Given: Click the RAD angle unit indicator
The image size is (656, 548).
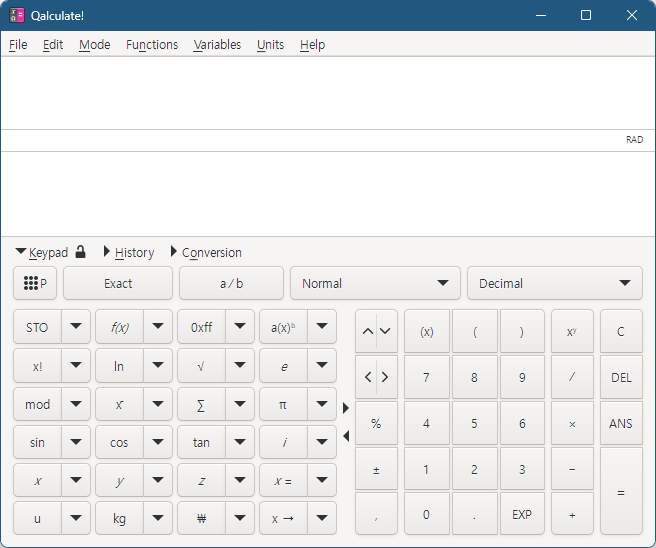Looking at the screenshot, I should tap(634, 140).
